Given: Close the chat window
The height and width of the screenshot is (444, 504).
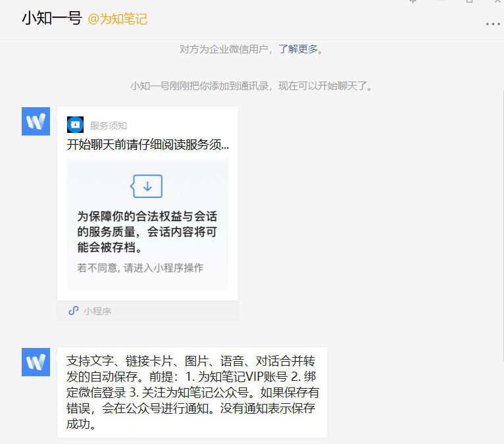Looking at the screenshot, I should pyautogui.click(x=497, y=1).
